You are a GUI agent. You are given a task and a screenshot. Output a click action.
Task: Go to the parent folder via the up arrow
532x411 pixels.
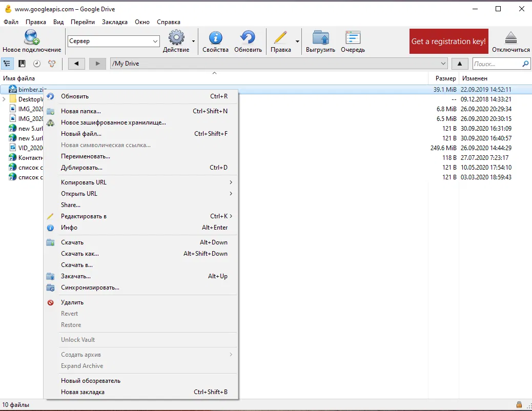[460, 64]
